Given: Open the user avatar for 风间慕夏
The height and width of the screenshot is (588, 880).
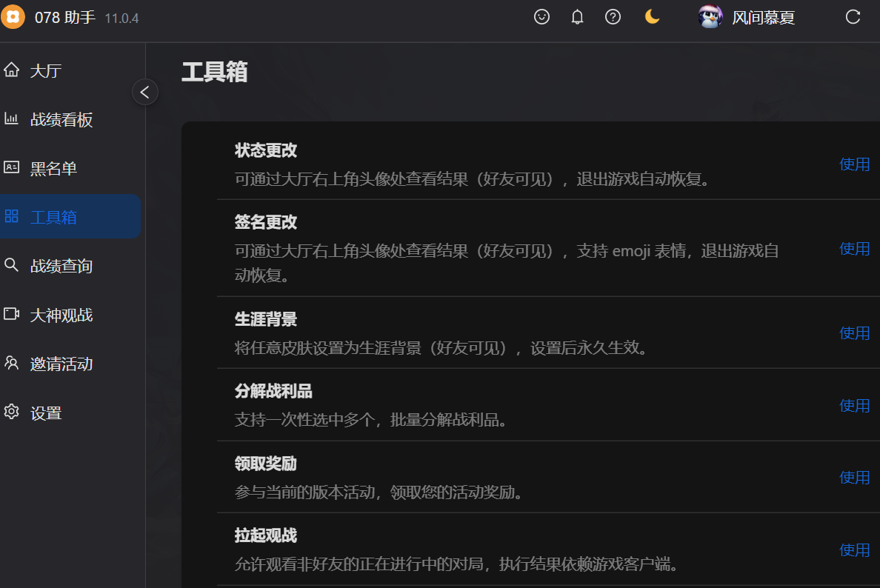Looking at the screenshot, I should tap(710, 17).
